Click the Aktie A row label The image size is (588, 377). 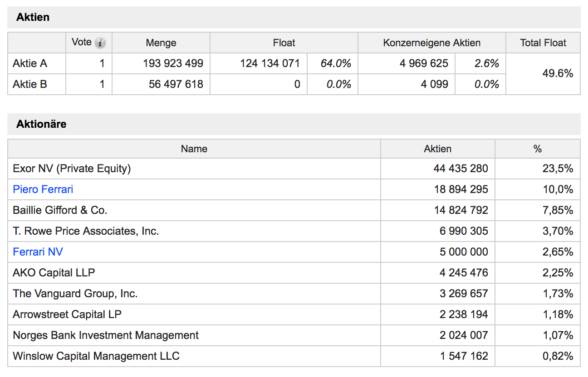(x=30, y=63)
